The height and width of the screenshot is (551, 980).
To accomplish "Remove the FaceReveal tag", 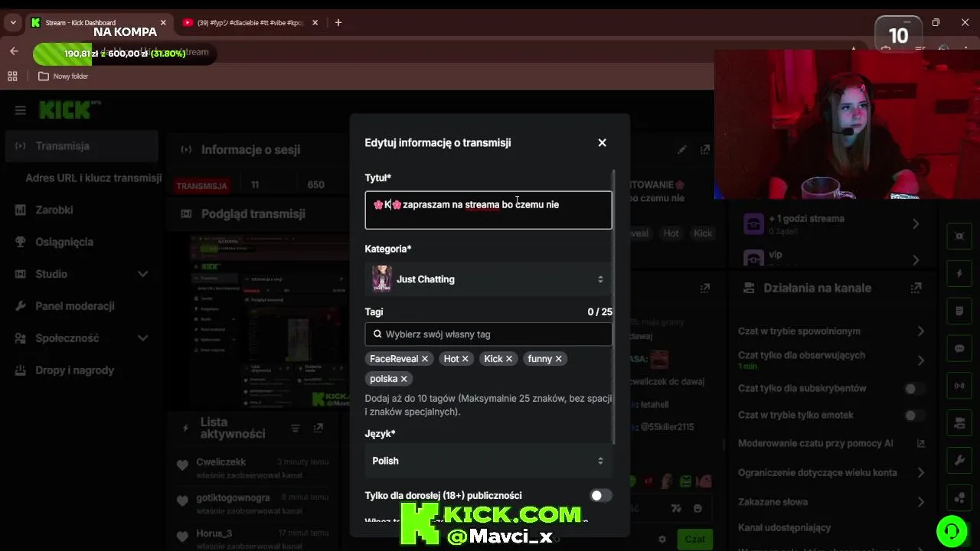I will pos(425,359).
